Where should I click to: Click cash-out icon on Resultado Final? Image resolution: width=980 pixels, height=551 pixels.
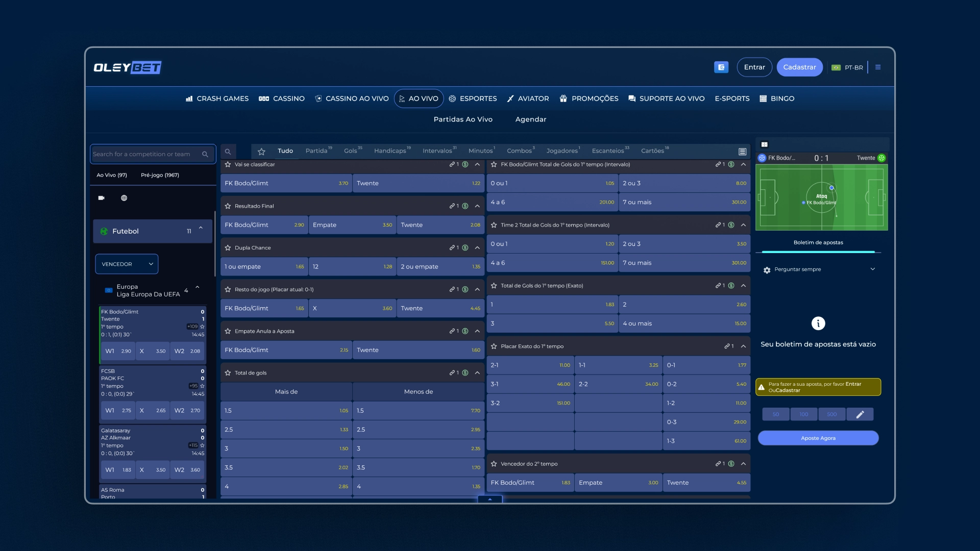pyautogui.click(x=465, y=206)
